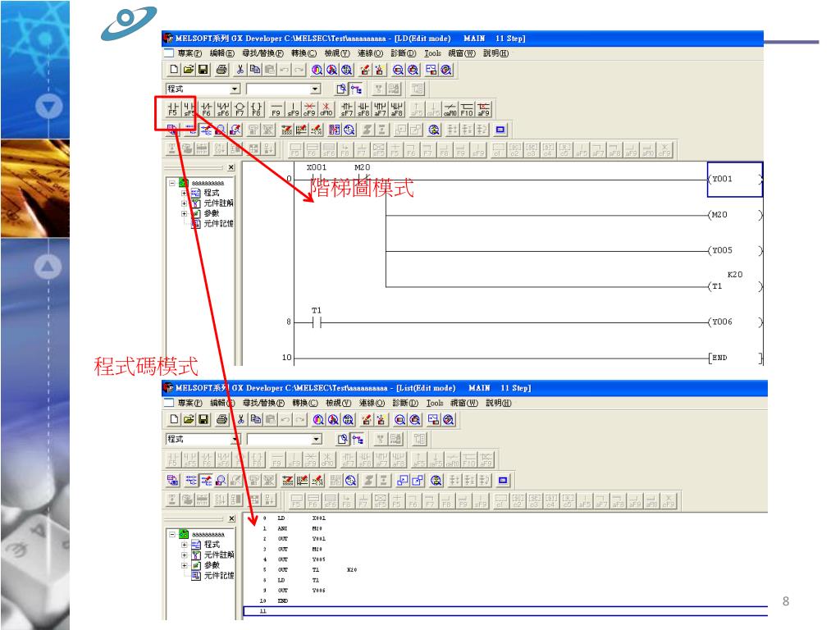The width and height of the screenshot is (840, 630).
Task: Click New project icon in LD window toolbar
Action: [x=174, y=70]
